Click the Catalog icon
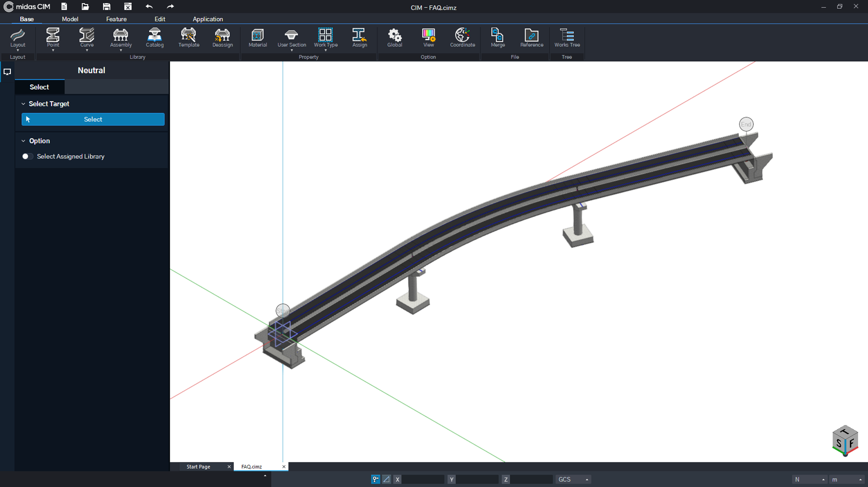Viewport: 868px width, 487px height. point(155,38)
